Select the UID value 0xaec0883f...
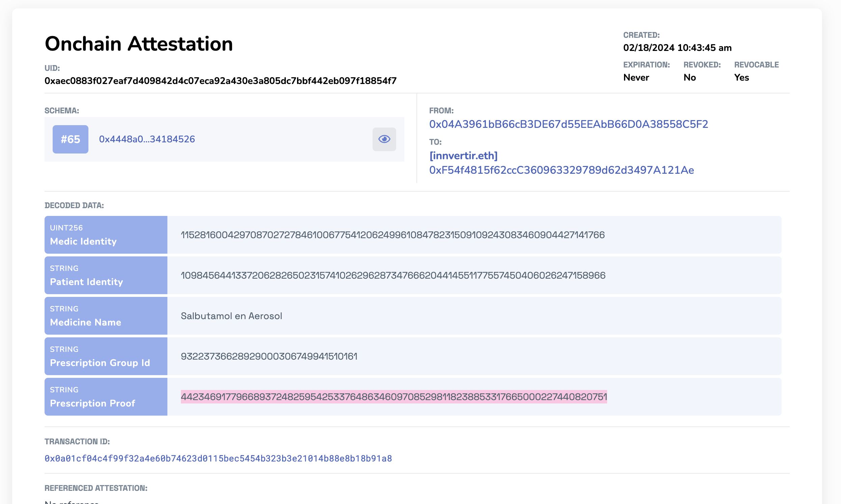Screen dimensions: 841x504 [220, 81]
